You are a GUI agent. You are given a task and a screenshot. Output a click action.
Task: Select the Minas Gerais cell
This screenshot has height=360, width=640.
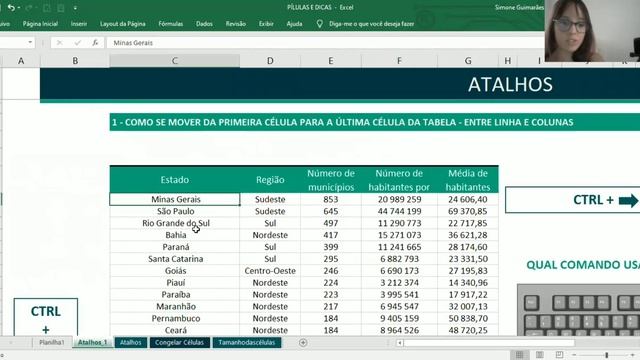[175, 199]
